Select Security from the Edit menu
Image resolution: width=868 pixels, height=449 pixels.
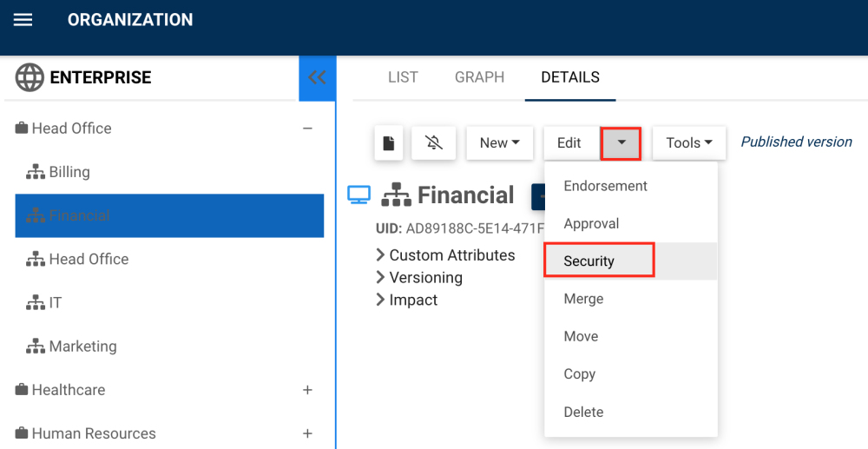(589, 261)
